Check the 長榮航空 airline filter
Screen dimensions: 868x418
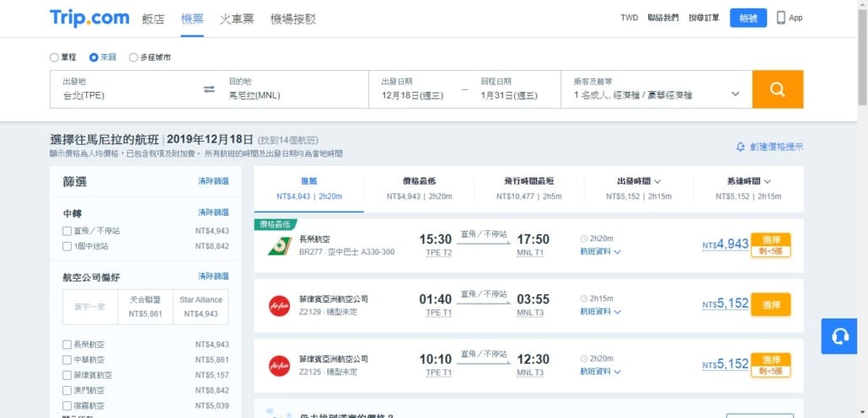click(67, 345)
